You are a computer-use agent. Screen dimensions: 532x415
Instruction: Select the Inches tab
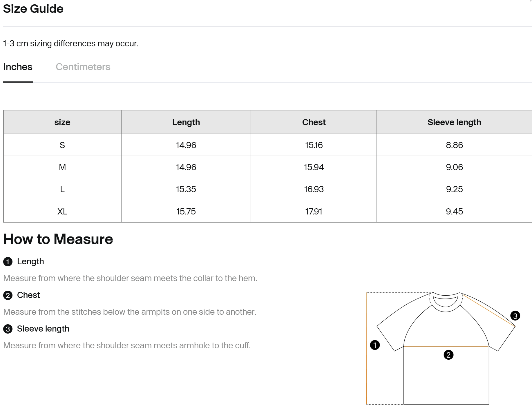click(x=18, y=67)
